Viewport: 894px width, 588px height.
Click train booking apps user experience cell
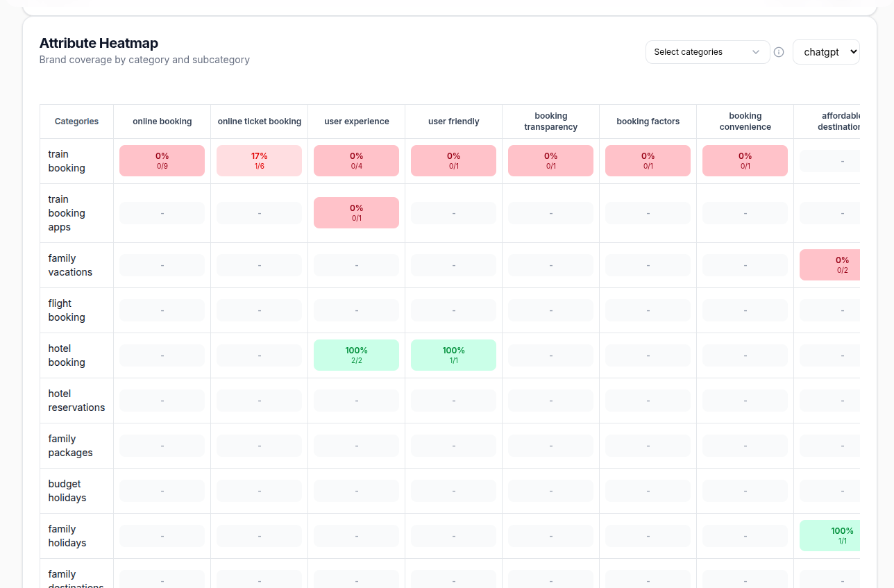click(x=357, y=212)
